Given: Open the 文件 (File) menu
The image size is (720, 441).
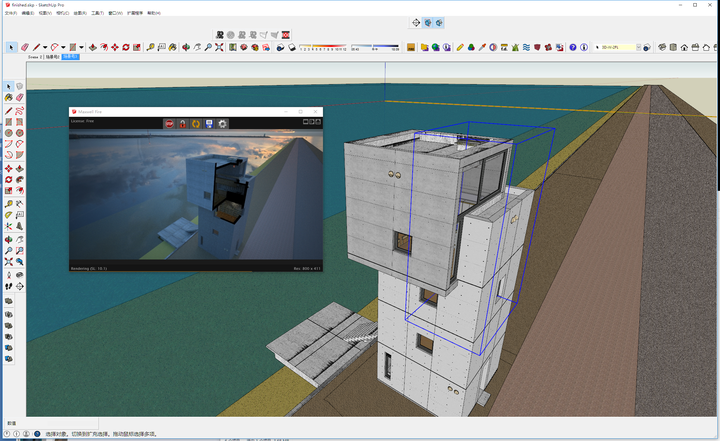Looking at the screenshot, I should coord(10,13).
